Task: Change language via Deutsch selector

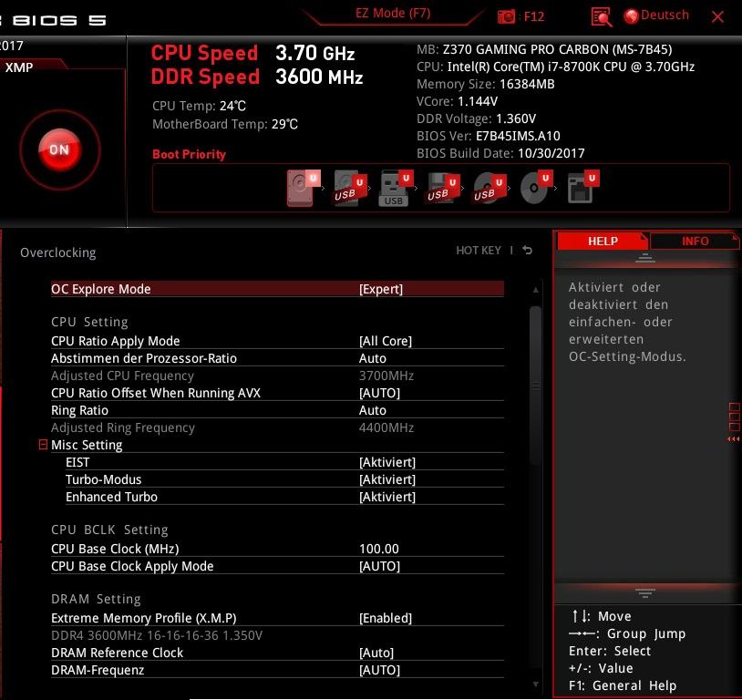Action: (x=665, y=15)
